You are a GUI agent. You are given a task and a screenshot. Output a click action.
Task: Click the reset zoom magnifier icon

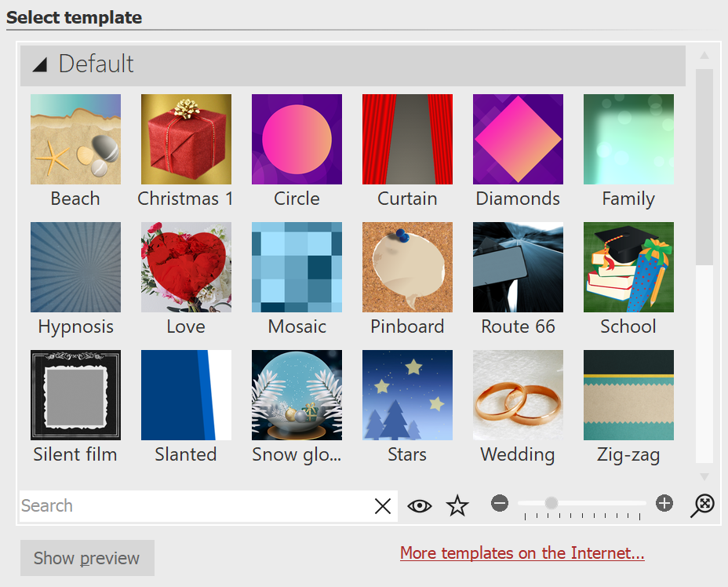coord(702,505)
